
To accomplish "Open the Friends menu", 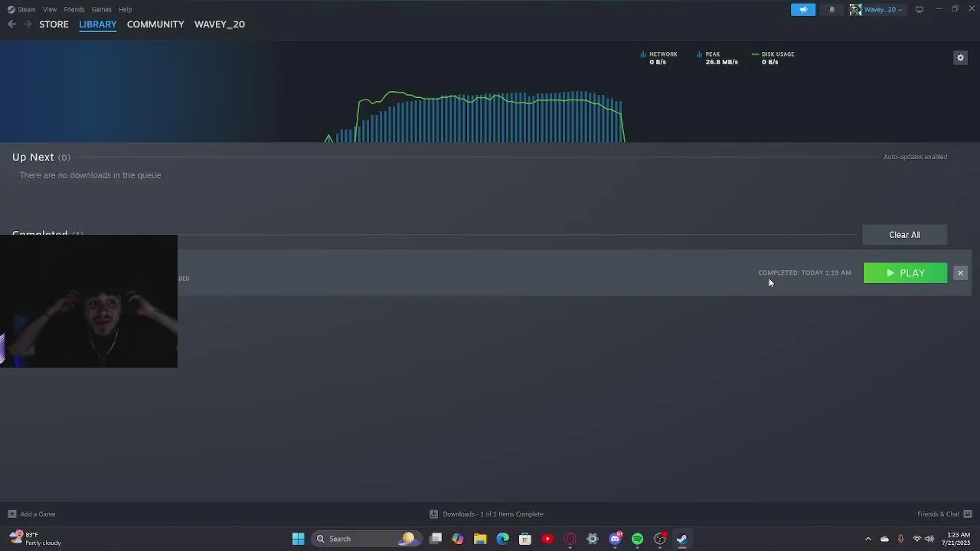I will (x=74, y=9).
